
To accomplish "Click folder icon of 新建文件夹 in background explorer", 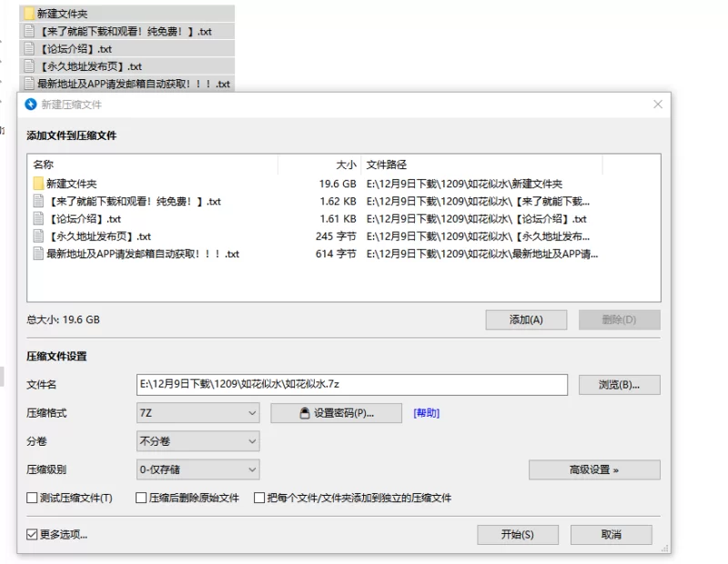I will tap(30, 14).
